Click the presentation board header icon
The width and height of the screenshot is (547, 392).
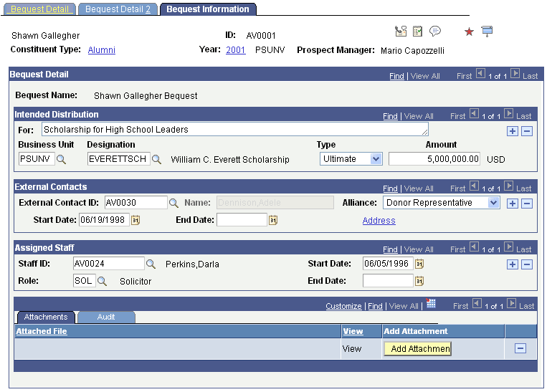(x=487, y=32)
